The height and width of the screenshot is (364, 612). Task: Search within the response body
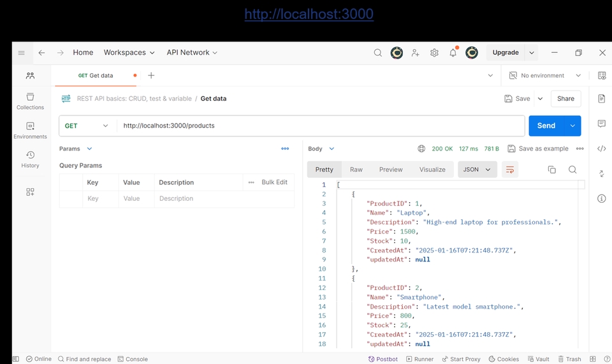(572, 170)
